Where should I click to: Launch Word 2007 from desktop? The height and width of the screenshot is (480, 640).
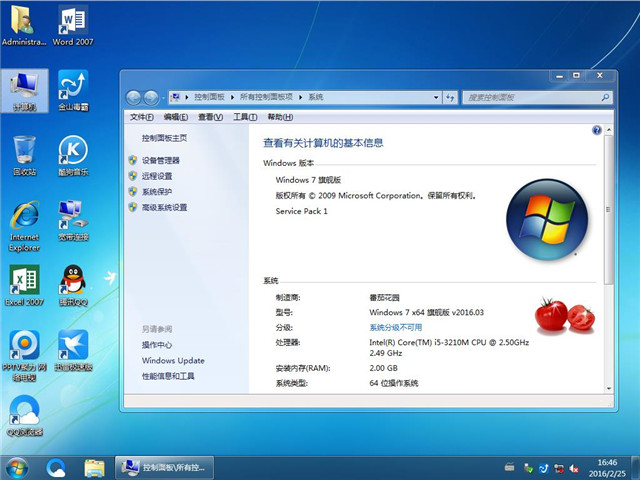coord(73,24)
